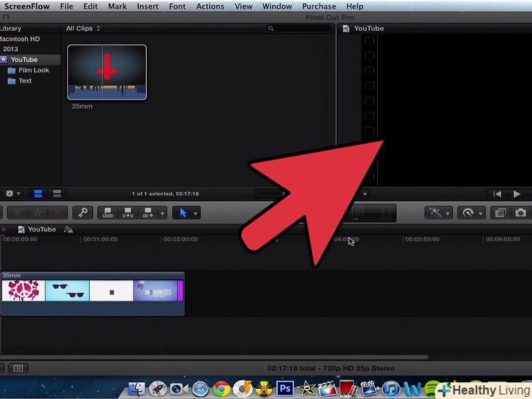Click the YouTube project name in timeline header
Viewport: 532px width, 399px height.
[42, 229]
